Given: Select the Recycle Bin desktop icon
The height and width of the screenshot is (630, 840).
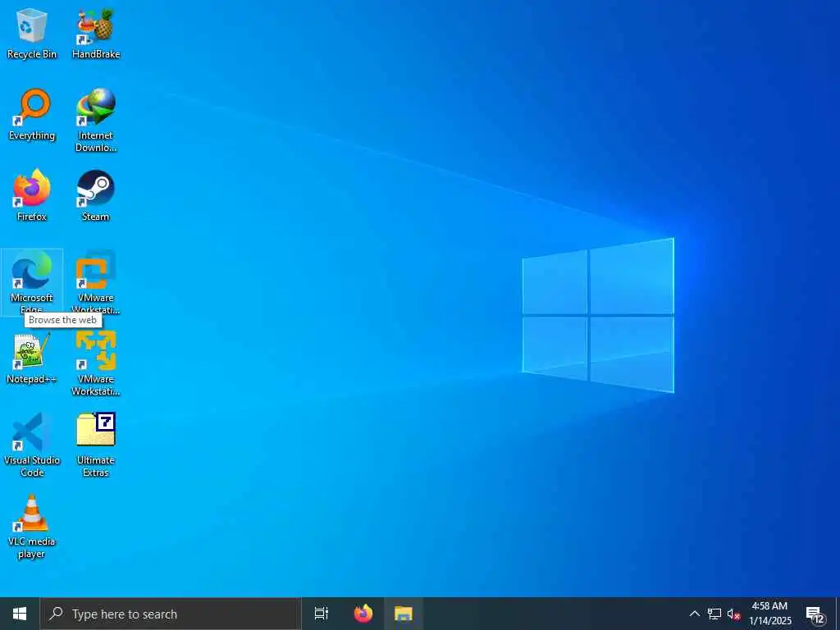Looking at the screenshot, I should coord(32,33).
